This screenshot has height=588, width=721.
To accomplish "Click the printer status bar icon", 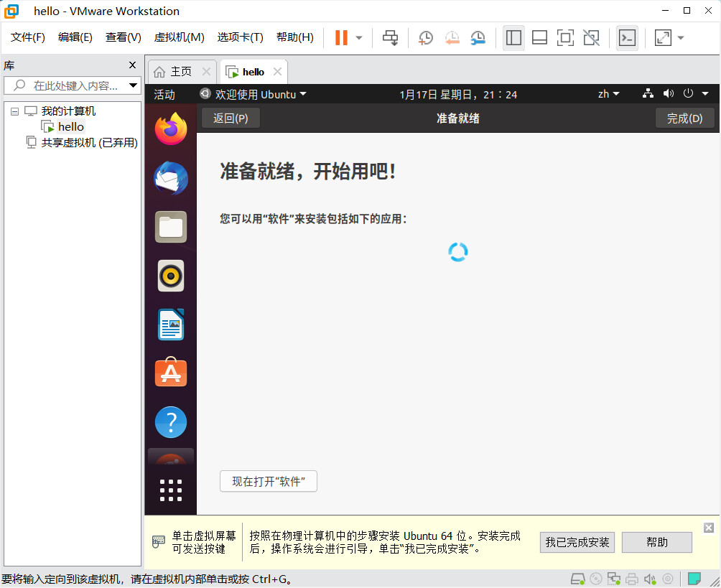I will click(632, 579).
